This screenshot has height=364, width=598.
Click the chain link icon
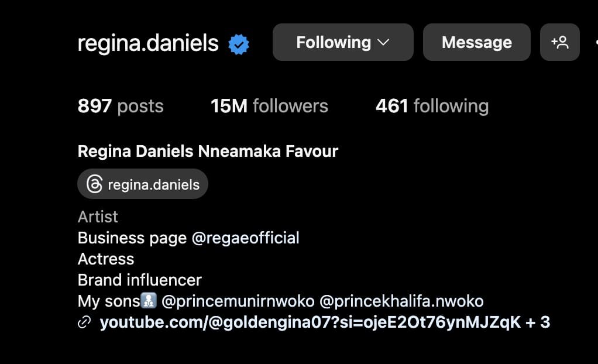[84, 322]
